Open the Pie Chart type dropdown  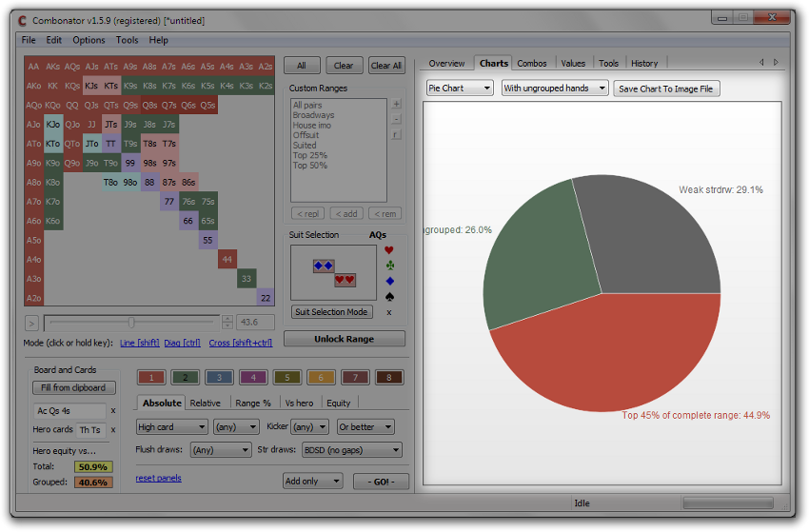click(460, 89)
